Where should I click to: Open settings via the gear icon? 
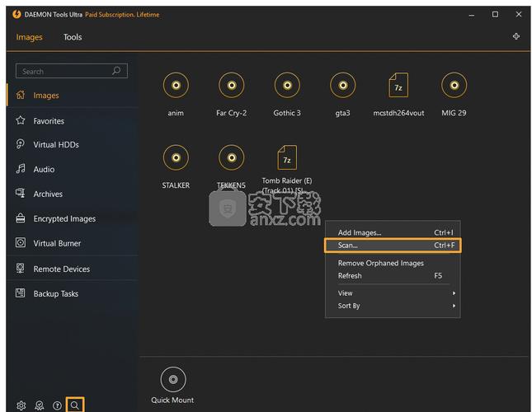[x=21, y=405]
